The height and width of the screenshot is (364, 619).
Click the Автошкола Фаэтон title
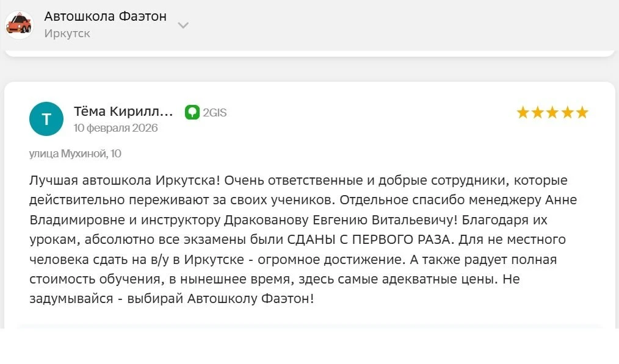point(106,16)
